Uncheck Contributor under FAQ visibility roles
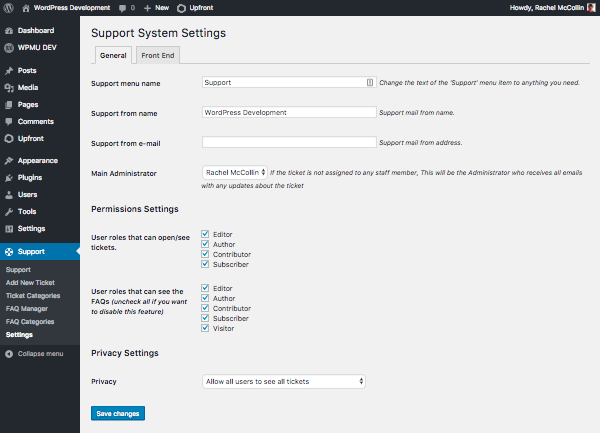This screenshot has height=433, width=600. pyautogui.click(x=205, y=308)
